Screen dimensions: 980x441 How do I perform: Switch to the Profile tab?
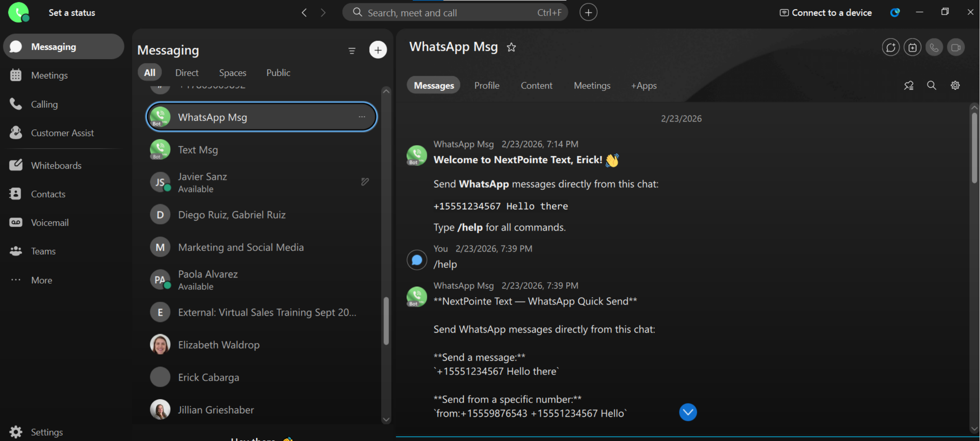(487, 86)
